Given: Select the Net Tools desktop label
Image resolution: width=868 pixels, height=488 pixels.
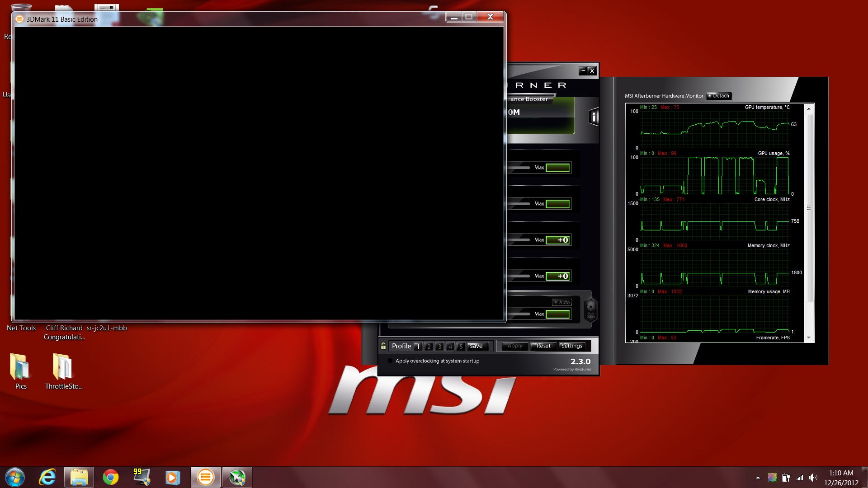Looking at the screenshot, I should tap(21, 328).
